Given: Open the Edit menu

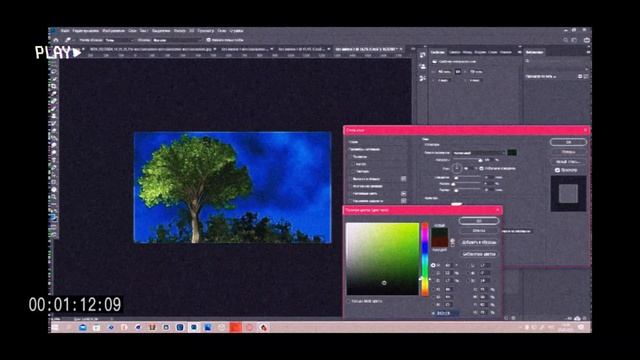Looking at the screenshot, I should (x=86, y=31).
